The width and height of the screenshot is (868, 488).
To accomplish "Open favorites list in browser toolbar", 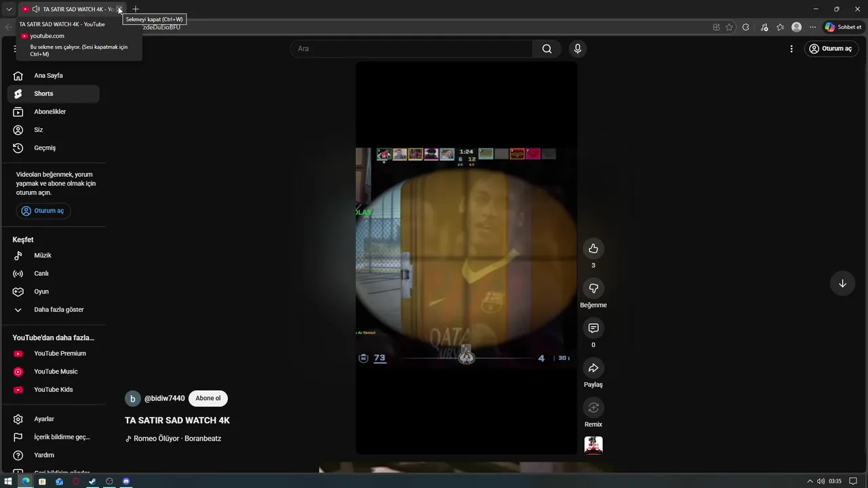I will tap(781, 27).
